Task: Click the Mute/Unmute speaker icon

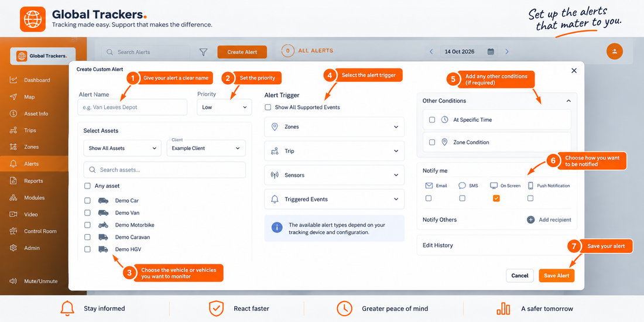Action: (13, 282)
